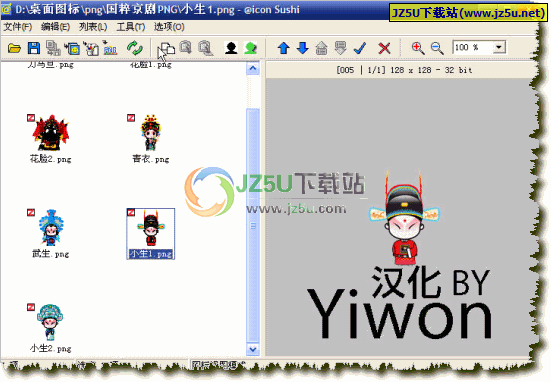The image size is (551, 382).
Task: Click the colorful extract icons toolbar button
Action: point(91,48)
